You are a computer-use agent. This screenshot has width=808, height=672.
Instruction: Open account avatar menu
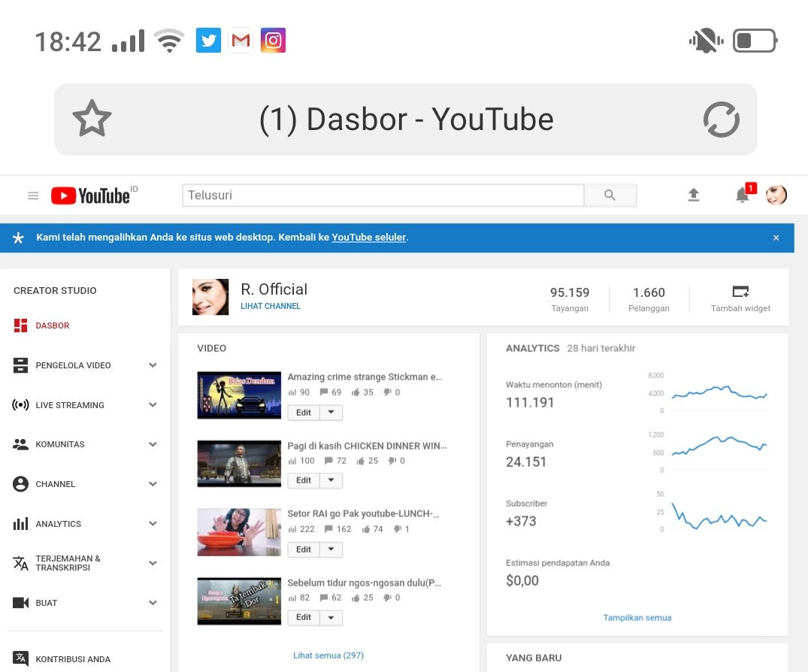(x=776, y=195)
